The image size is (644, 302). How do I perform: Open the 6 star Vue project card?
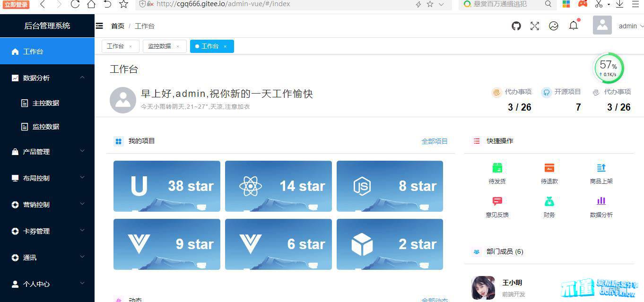[278, 244]
